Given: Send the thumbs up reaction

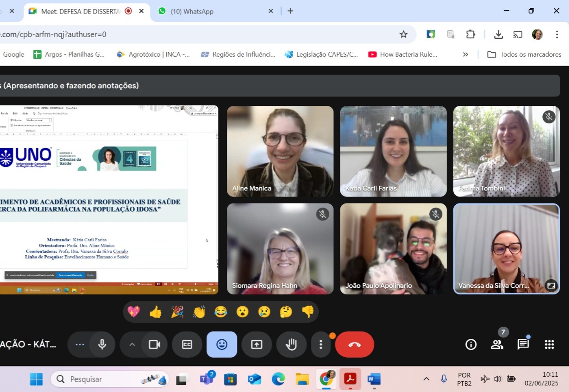Looking at the screenshot, I should point(155,312).
